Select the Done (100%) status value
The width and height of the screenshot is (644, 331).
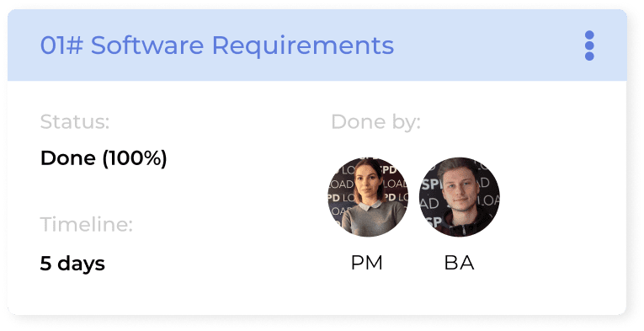click(104, 158)
